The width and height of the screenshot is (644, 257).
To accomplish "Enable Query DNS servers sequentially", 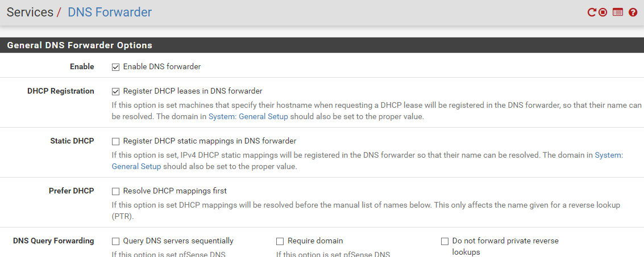I will point(115,241).
